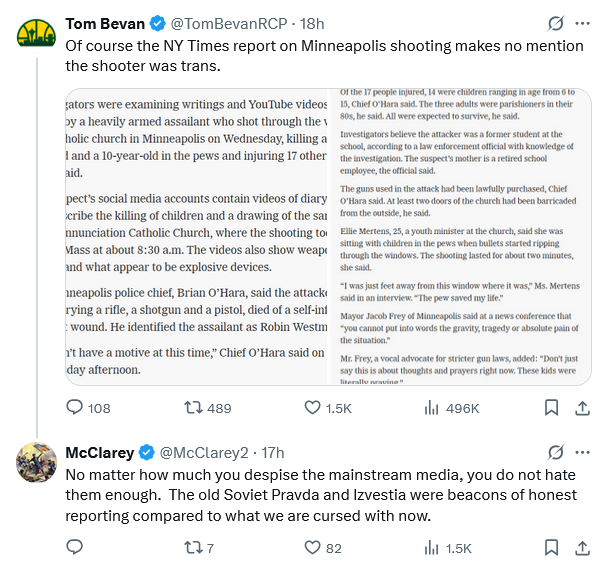View analytics for Tom Bevan's tweet
Viewport: 609px width, 565px height.
point(433,407)
